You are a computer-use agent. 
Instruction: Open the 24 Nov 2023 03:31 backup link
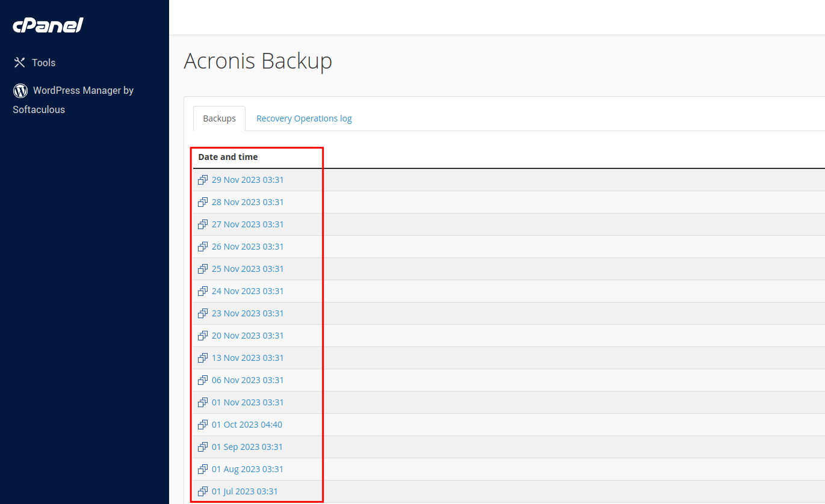247,291
